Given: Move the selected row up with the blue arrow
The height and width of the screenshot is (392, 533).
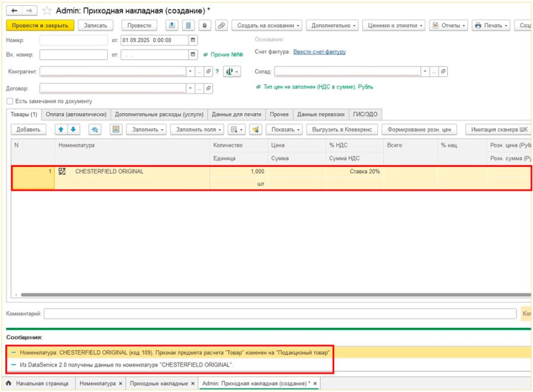Looking at the screenshot, I should click(61, 130).
